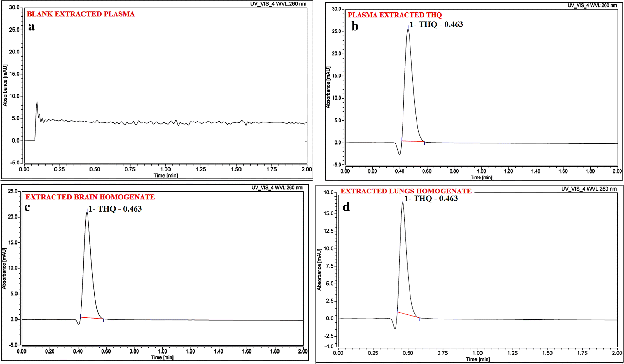Click 'Time [min]' axis label of blank plasma chart
624x364 pixels.
point(166,176)
